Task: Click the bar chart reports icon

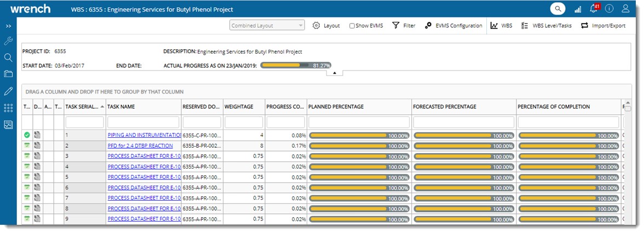Action: click(578, 9)
